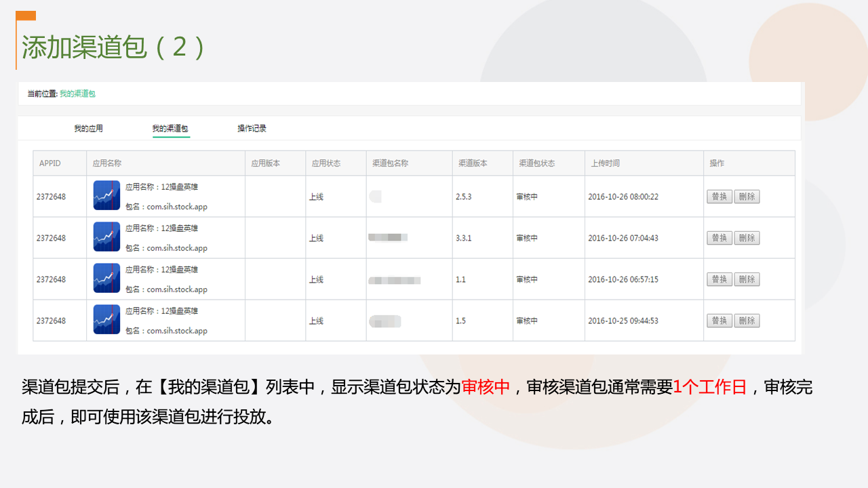Click the 上传时间 column header
Screen dimensions: 868x488
click(606, 163)
